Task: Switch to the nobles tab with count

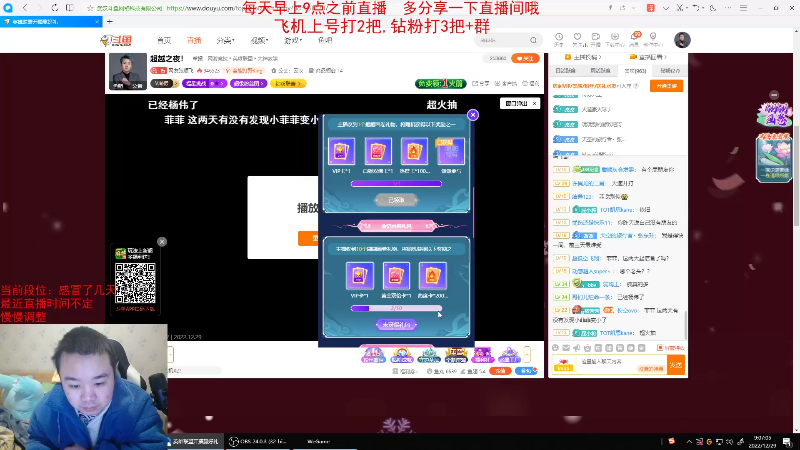Action: coord(635,71)
